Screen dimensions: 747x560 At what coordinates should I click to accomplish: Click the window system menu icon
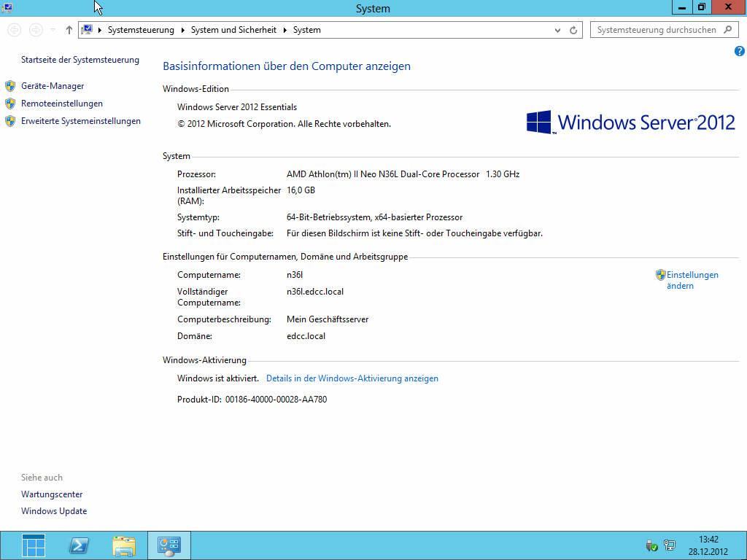(x=7, y=7)
